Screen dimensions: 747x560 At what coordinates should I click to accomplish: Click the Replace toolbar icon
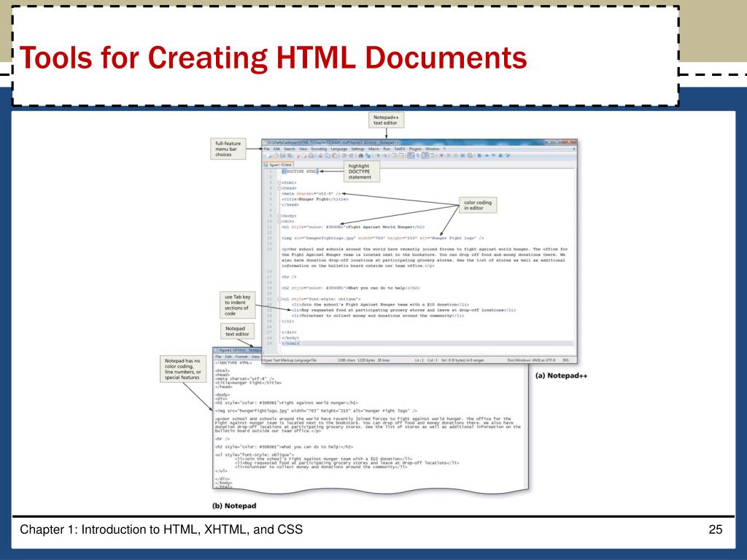368,155
